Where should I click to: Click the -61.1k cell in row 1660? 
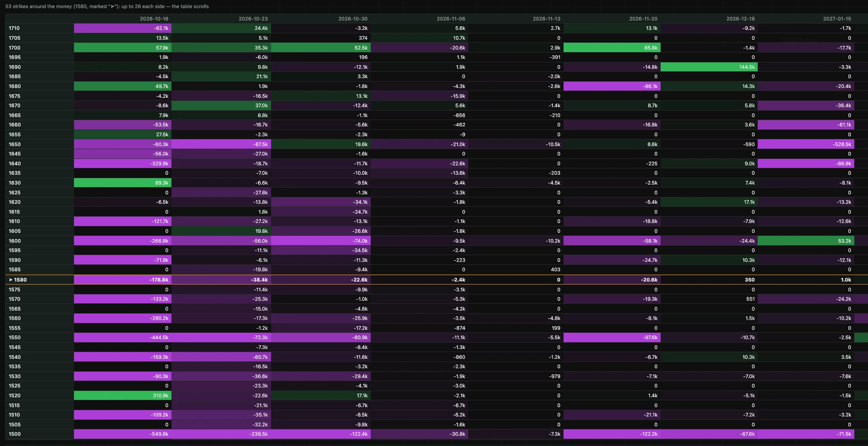(x=806, y=125)
